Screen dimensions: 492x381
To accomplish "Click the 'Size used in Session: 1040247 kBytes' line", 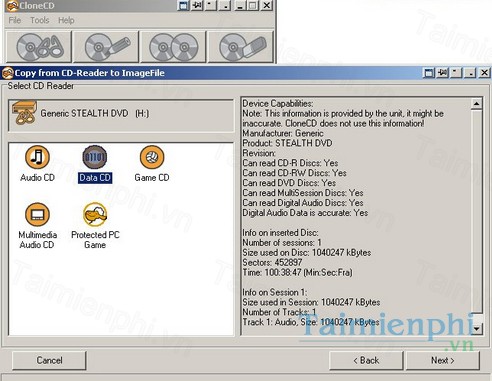I will pos(311,302).
